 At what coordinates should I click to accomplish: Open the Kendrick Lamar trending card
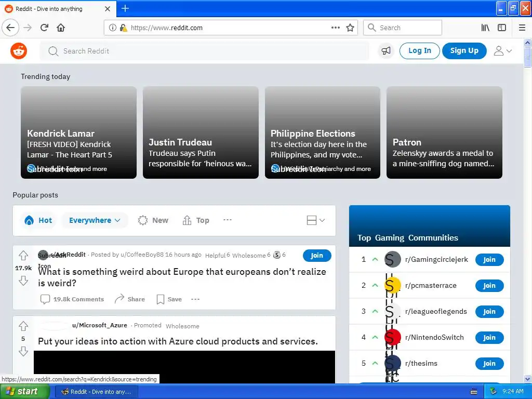coord(79,132)
